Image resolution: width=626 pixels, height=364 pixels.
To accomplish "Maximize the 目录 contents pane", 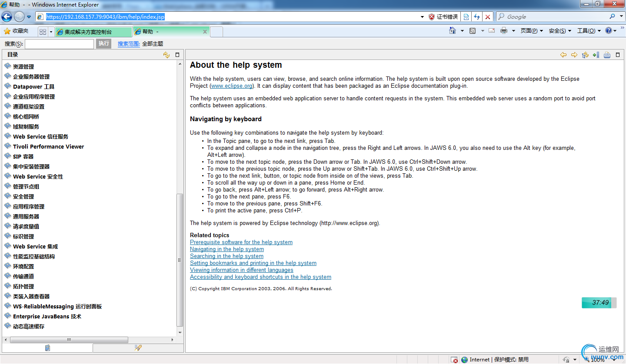I will [x=177, y=55].
